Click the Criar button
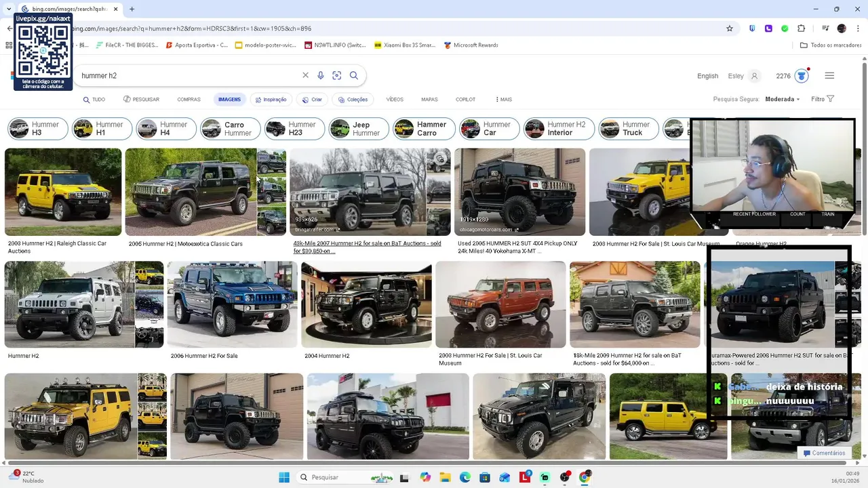868x488 pixels. 312,100
